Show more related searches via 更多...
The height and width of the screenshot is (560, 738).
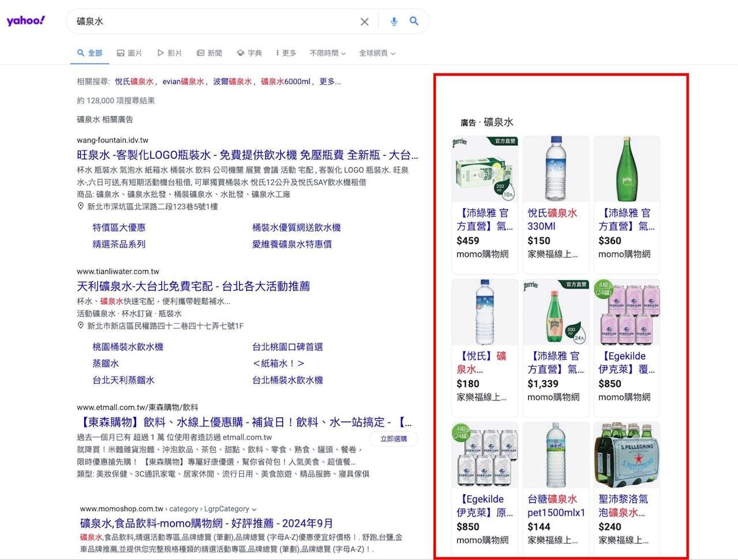click(330, 82)
